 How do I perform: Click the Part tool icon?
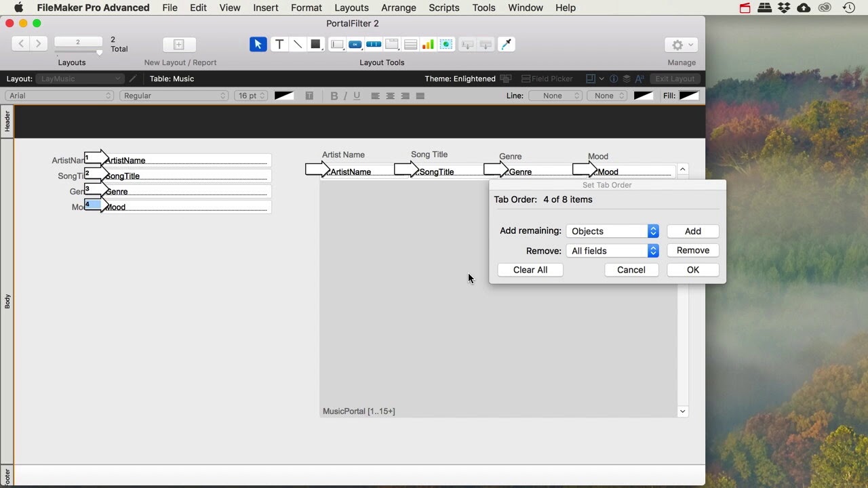coord(486,44)
